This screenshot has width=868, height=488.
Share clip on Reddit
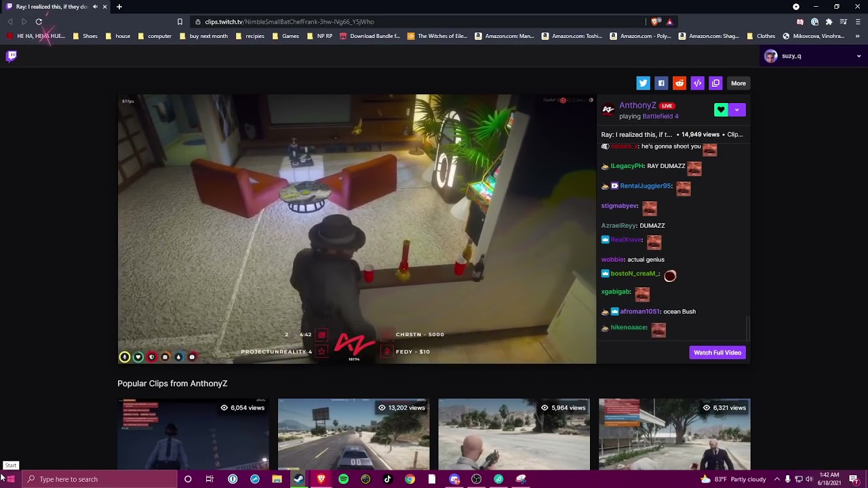tap(679, 83)
